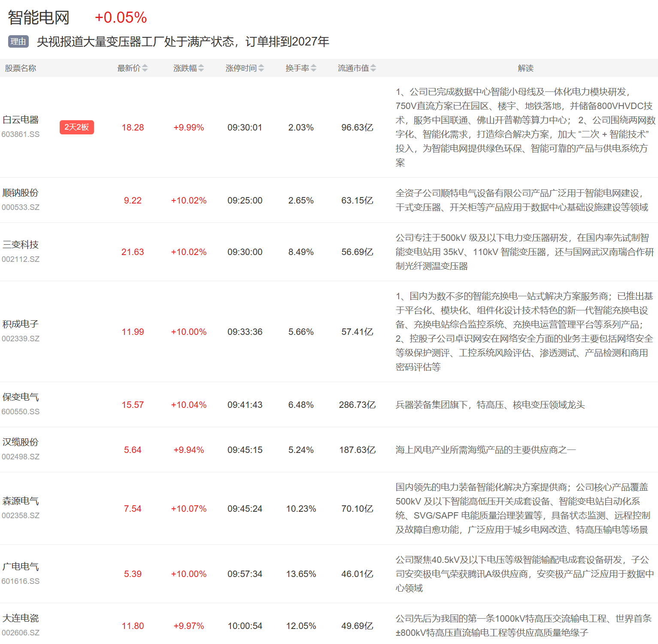Click the 保变电气 stock name

coord(21,397)
